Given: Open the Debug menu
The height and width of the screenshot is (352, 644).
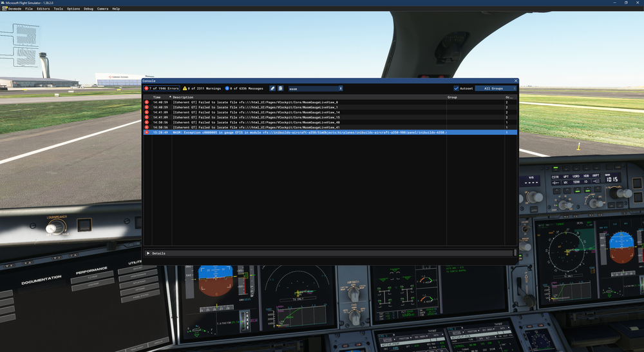Looking at the screenshot, I should click(89, 9).
